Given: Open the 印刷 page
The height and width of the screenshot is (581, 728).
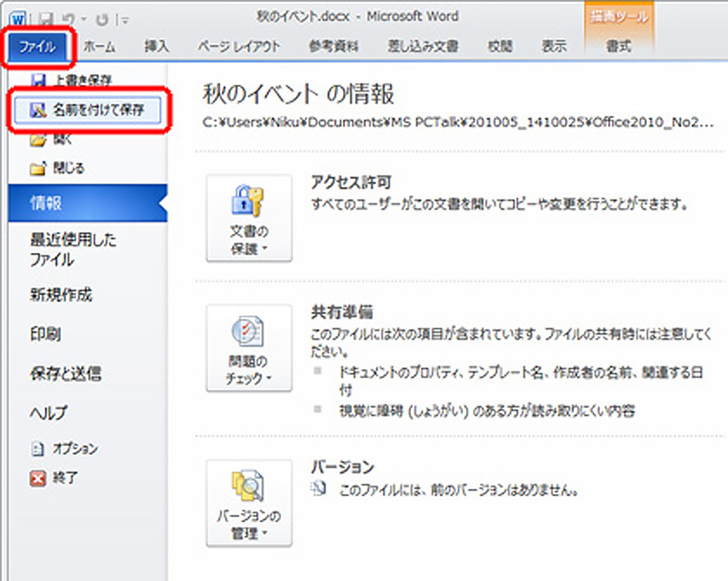Looking at the screenshot, I should pos(45,333).
